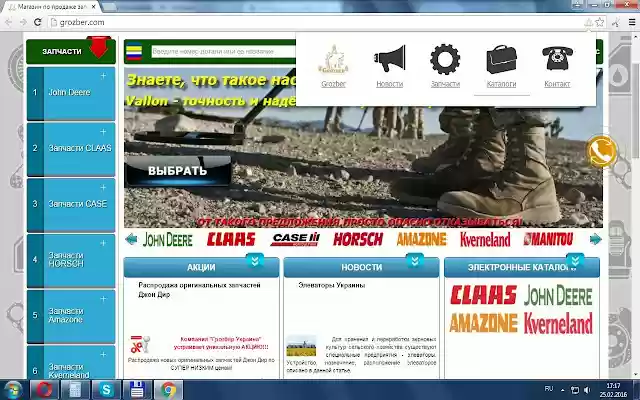Open Kverneland electronic catalog logo
Screen dimensions: 640x400
(558, 323)
